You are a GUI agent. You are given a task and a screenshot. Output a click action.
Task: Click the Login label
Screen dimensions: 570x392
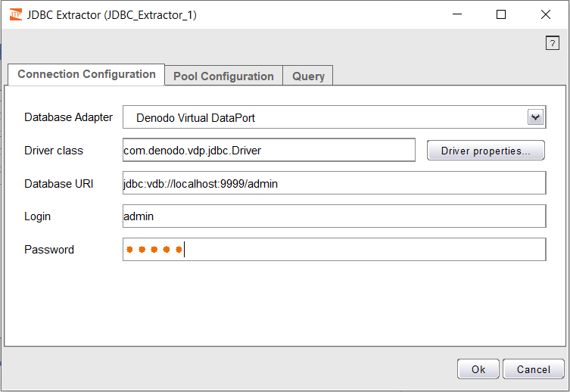point(37,216)
